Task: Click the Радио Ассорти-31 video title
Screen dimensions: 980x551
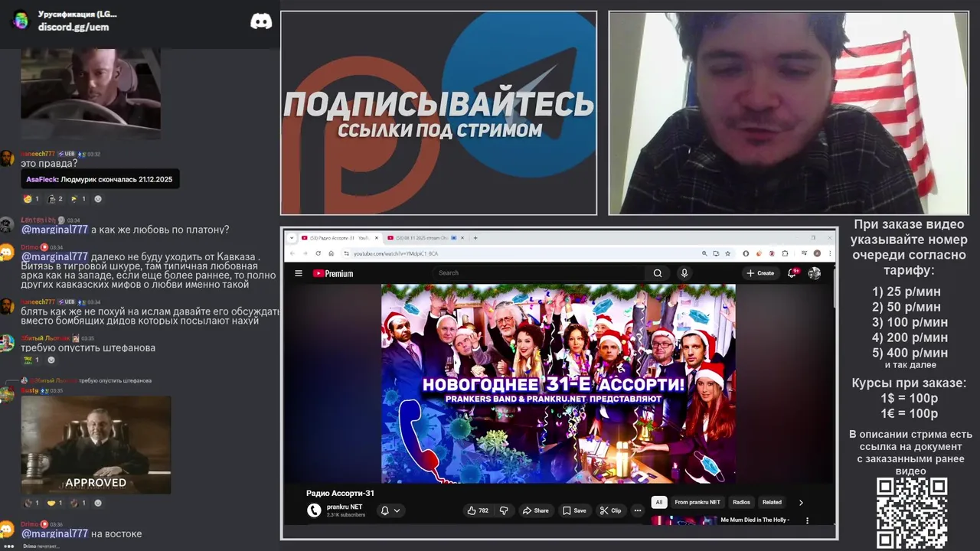Action: (x=340, y=494)
